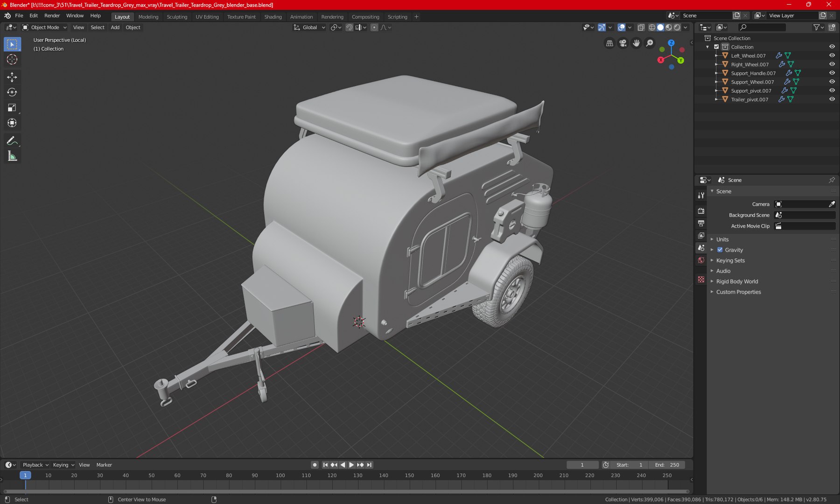Hide Support_Handle.007 with its eye icon
This screenshot has height=504, width=840.
pyautogui.click(x=832, y=73)
